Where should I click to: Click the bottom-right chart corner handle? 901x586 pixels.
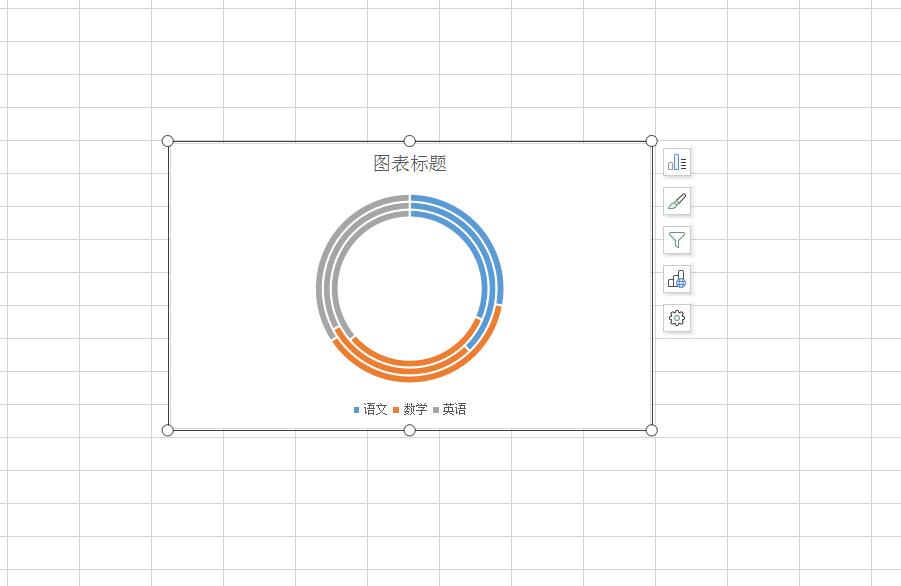[x=652, y=430]
